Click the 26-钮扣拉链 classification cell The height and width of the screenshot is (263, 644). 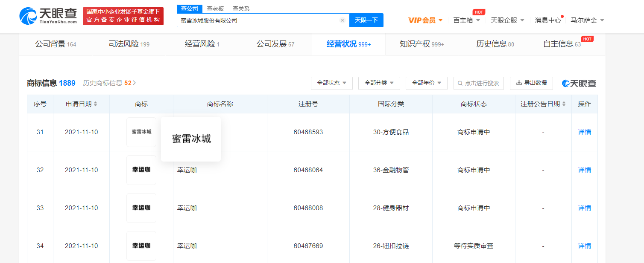391,246
